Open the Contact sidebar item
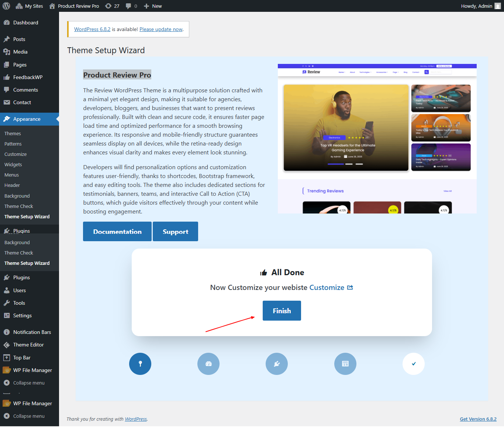This screenshot has width=504, height=427. tap(30, 102)
